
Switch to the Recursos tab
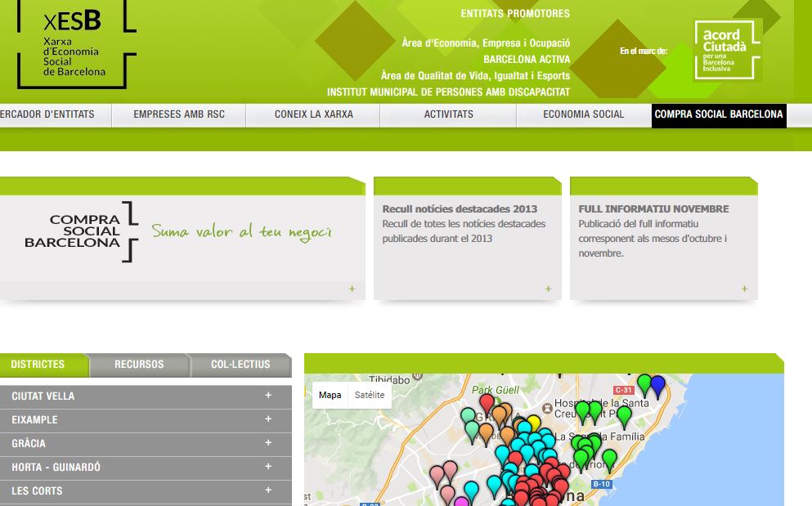139,365
